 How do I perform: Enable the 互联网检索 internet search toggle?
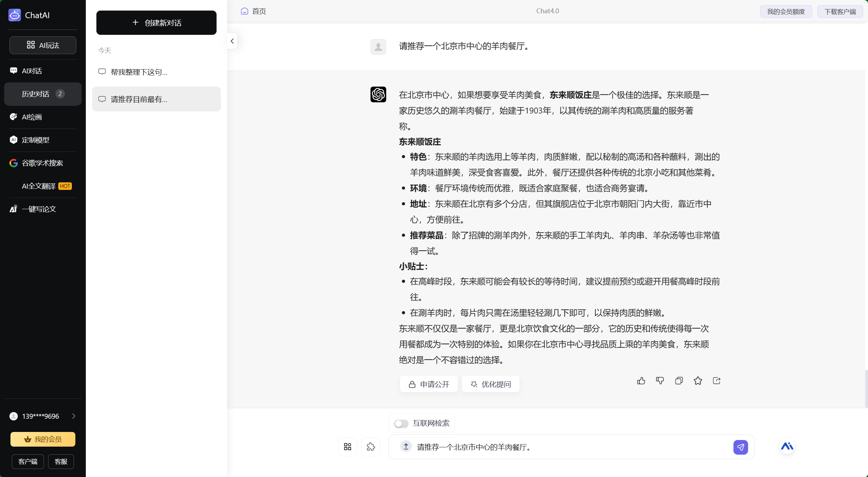[x=401, y=423]
